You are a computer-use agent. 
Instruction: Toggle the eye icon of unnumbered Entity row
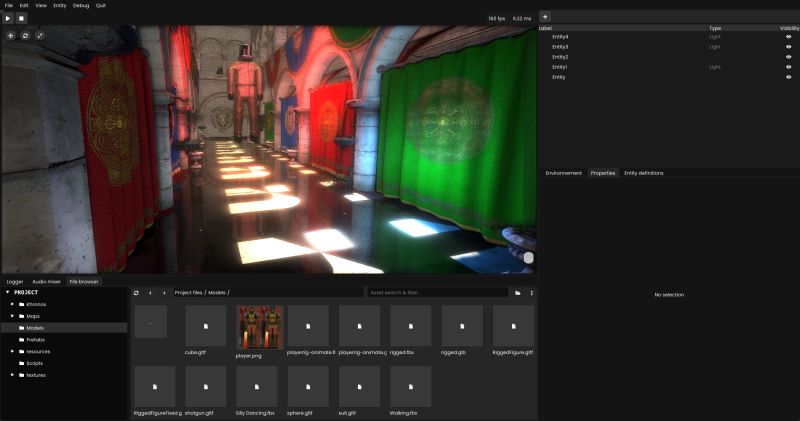[788, 77]
